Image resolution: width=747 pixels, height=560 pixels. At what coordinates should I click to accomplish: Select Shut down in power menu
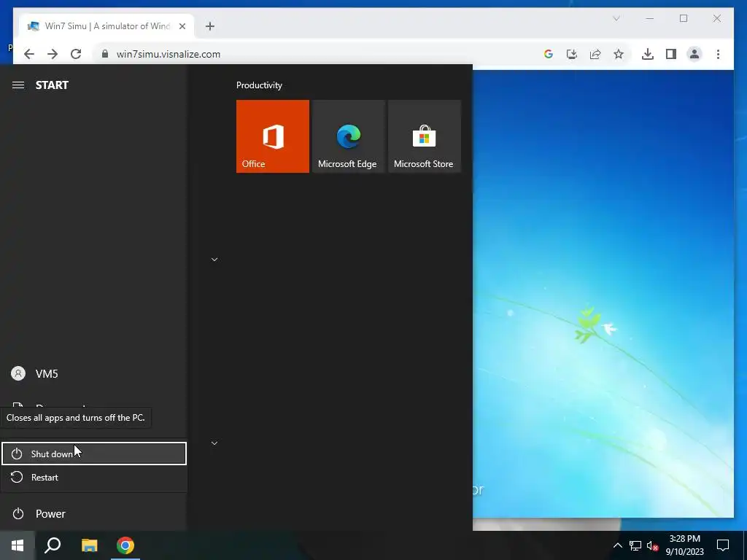pos(94,454)
